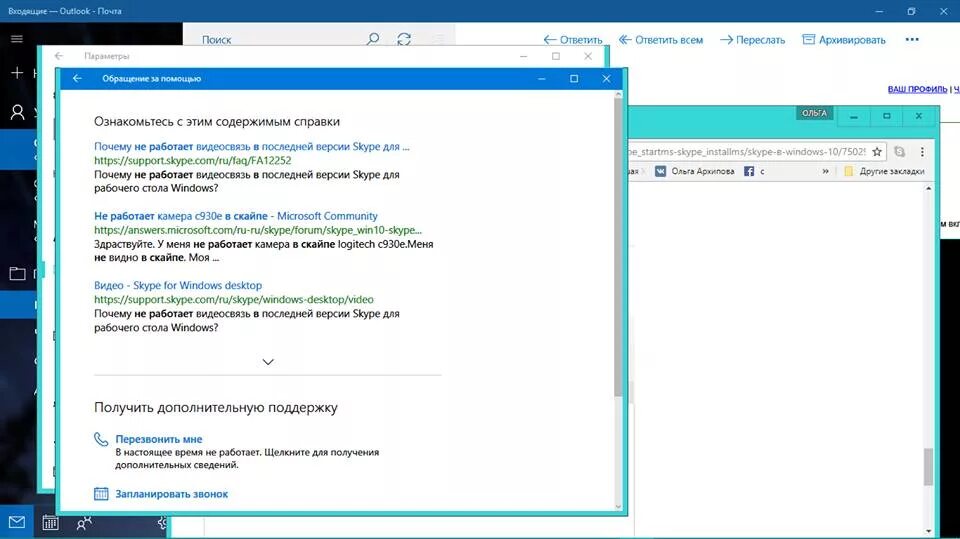
Task: Sync mailbox with refresh icon
Action: point(404,39)
